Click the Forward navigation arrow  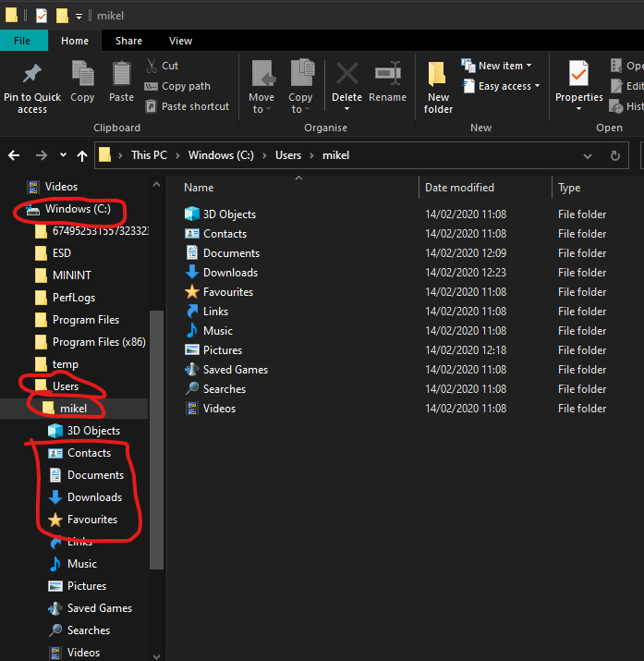click(42, 155)
